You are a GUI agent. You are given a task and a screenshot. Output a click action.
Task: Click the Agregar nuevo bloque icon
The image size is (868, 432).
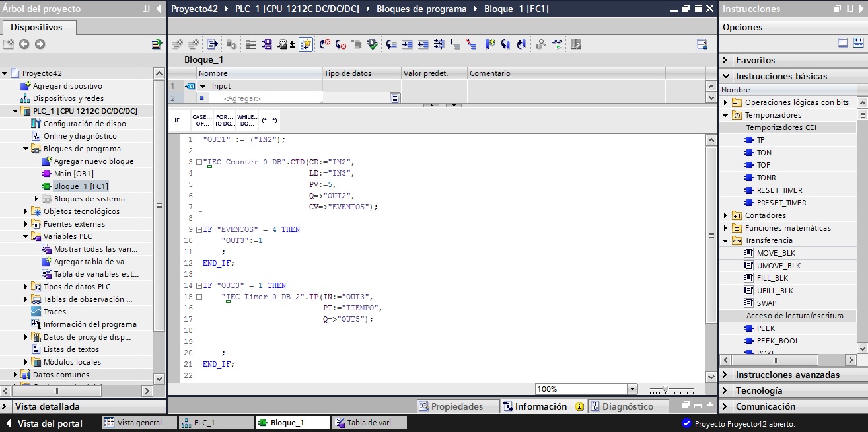click(x=47, y=161)
